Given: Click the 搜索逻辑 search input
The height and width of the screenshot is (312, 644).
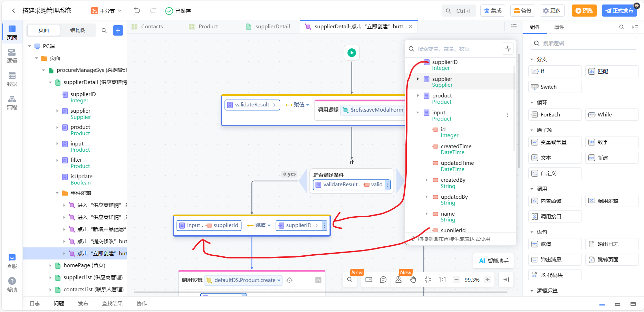Looking at the screenshot, I should click(584, 44).
